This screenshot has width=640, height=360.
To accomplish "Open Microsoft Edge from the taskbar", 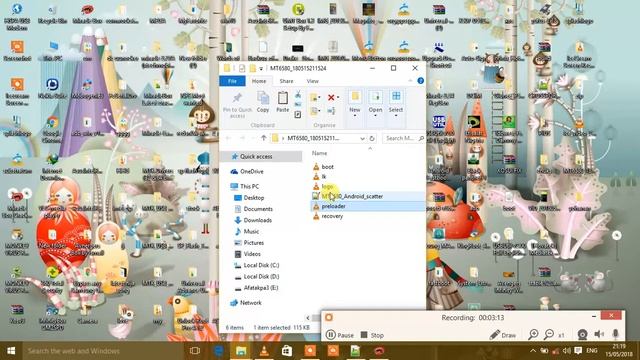I will pyautogui.click(x=218, y=351).
